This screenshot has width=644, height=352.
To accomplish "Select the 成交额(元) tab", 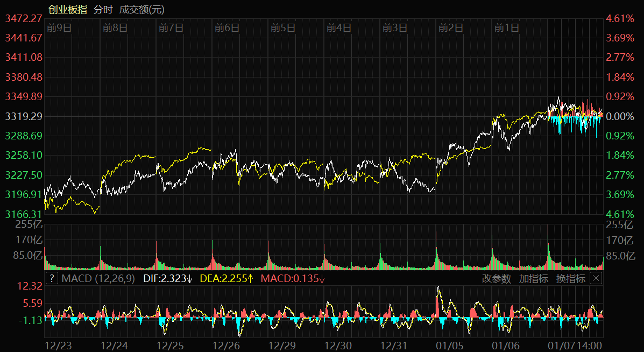I will coord(142,10).
